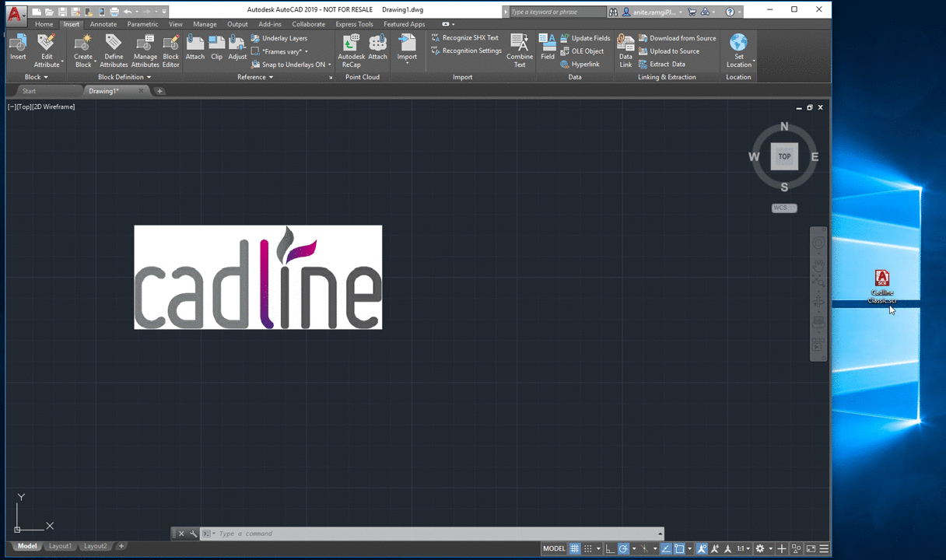Expand the Reference panel title
The width and height of the screenshot is (946, 560).
(255, 77)
